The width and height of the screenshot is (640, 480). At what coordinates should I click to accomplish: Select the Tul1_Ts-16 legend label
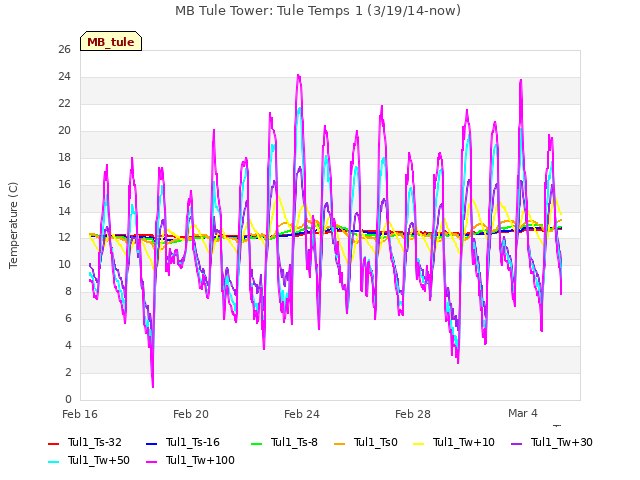(193, 442)
